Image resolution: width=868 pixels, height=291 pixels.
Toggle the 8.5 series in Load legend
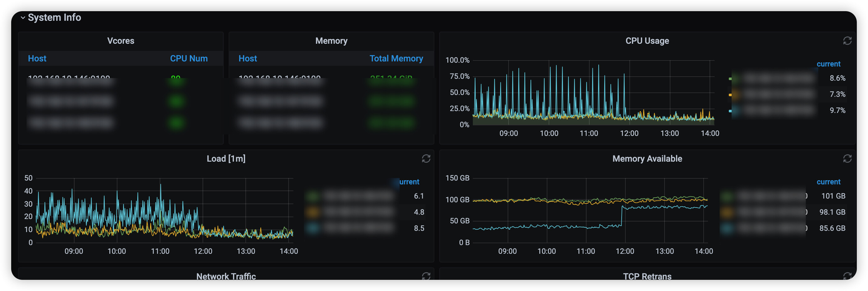(x=357, y=228)
